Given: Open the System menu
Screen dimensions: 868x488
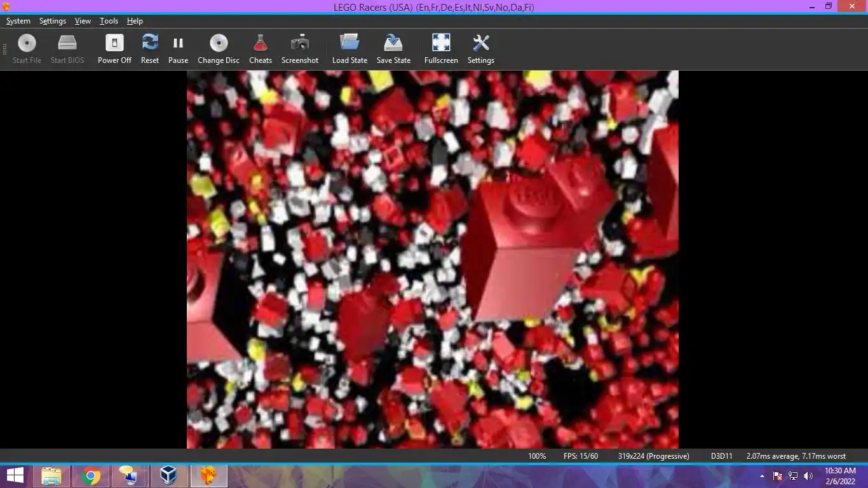Looking at the screenshot, I should (x=18, y=21).
